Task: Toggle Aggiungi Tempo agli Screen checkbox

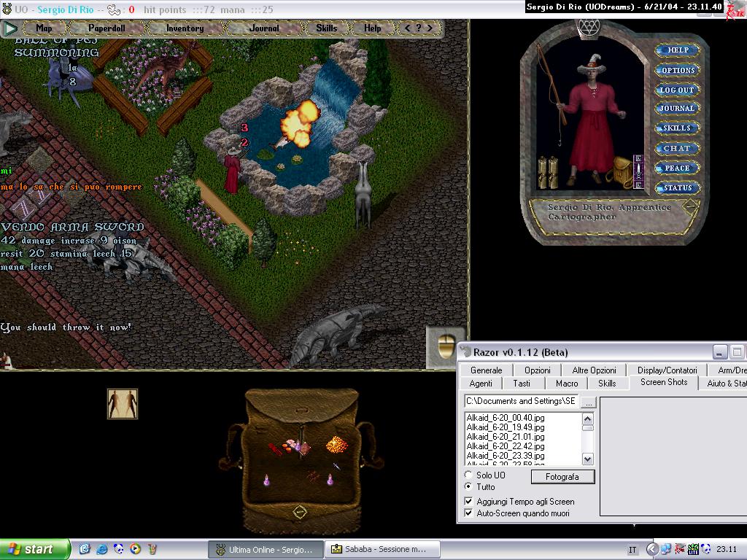Action: [469, 502]
